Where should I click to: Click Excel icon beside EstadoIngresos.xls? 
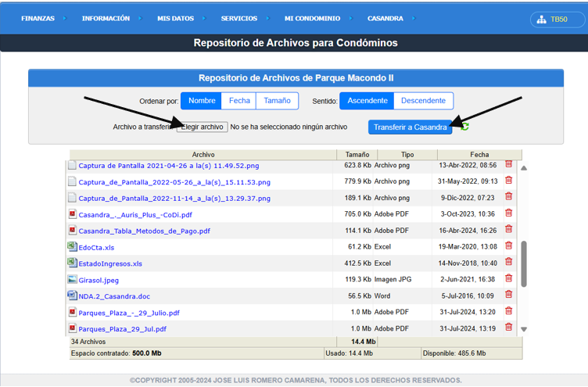pyautogui.click(x=73, y=263)
